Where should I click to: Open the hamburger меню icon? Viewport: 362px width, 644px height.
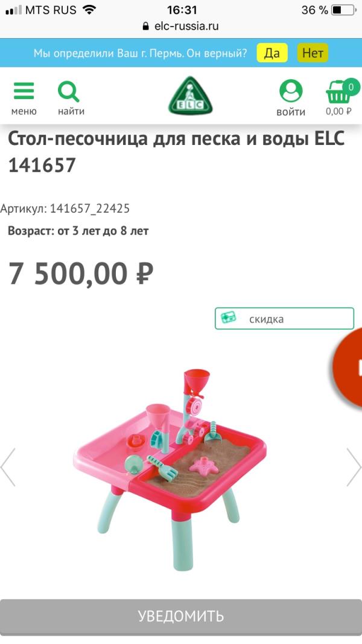tap(24, 91)
